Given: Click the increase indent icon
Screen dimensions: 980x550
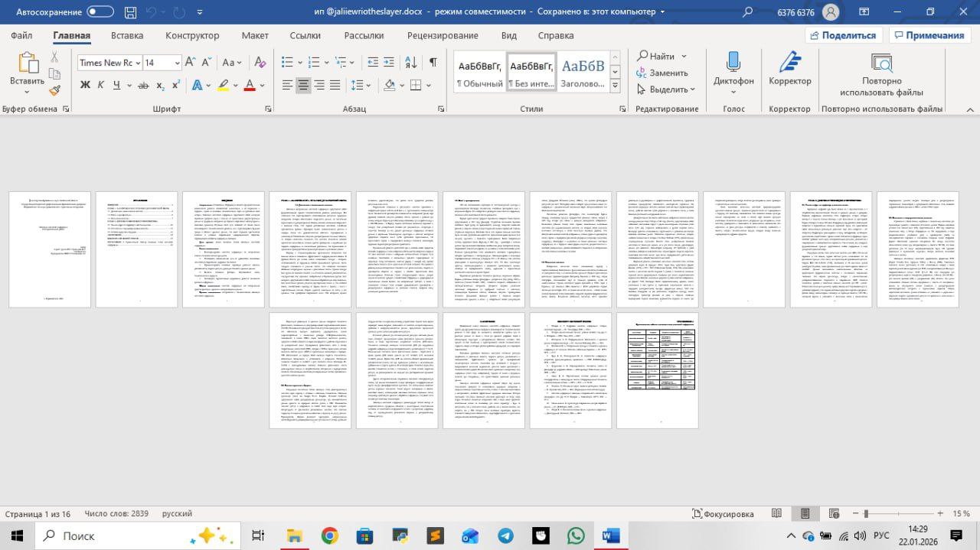Looking at the screenshot, I should (x=390, y=63).
